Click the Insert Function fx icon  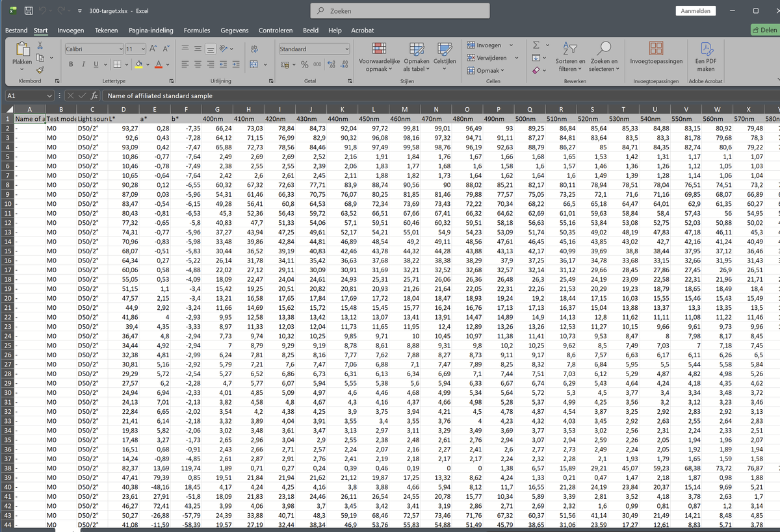click(94, 95)
